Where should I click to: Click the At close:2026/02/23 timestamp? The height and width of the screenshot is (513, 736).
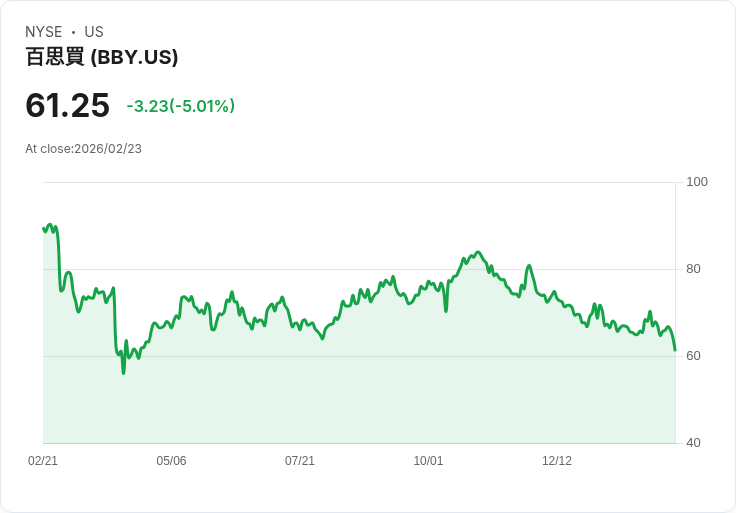click(83, 149)
